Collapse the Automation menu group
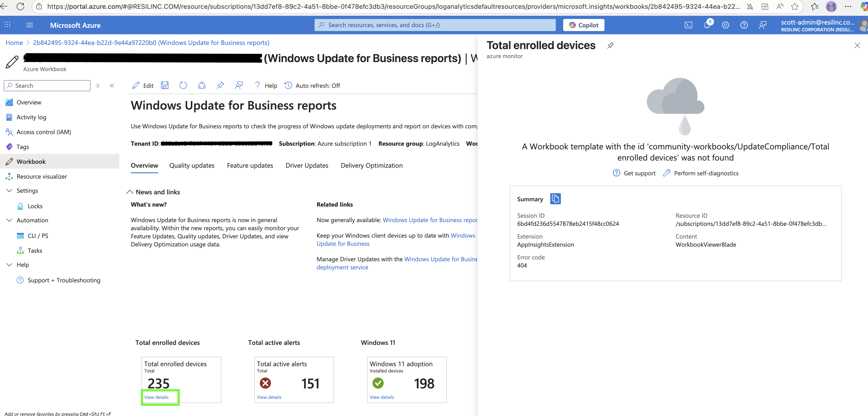The height and width of the screenshot is (416, 868). click(10, 221)
